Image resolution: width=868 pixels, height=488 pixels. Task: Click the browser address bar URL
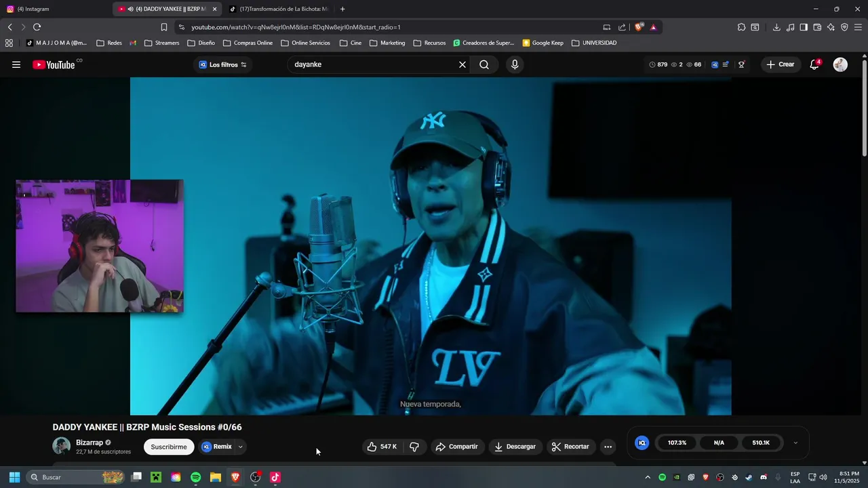(296, 27)
